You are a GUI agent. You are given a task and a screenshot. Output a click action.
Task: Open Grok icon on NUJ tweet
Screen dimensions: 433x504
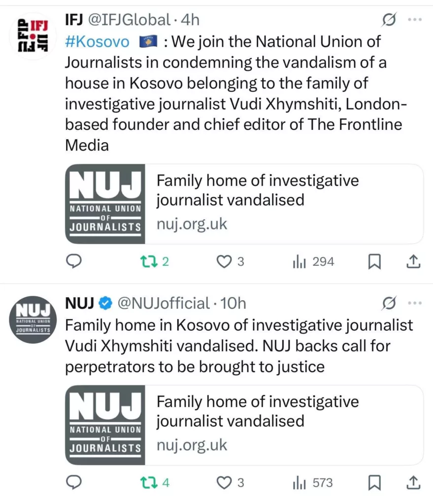point(389,304)
